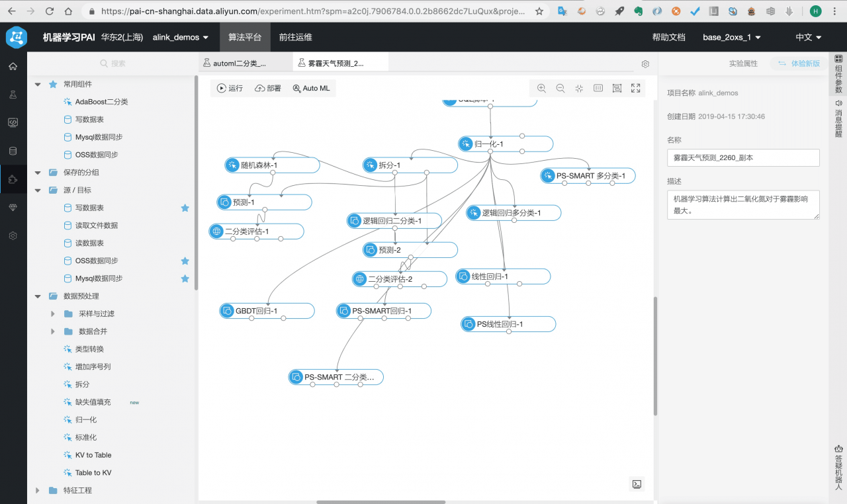Toggle favorite star on 写数据表 under 源/目标

point(185,208)
